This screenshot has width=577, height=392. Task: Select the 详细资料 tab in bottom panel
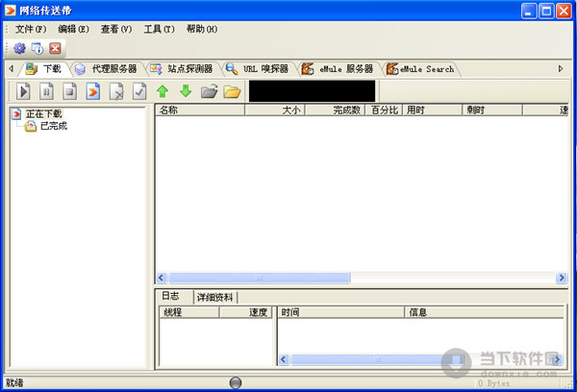point(216,297)
